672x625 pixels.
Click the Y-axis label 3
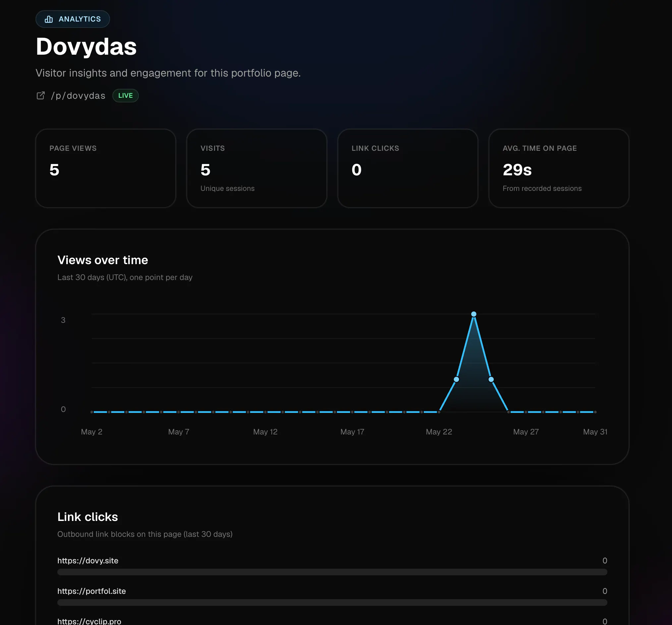(x=63, y=320)
